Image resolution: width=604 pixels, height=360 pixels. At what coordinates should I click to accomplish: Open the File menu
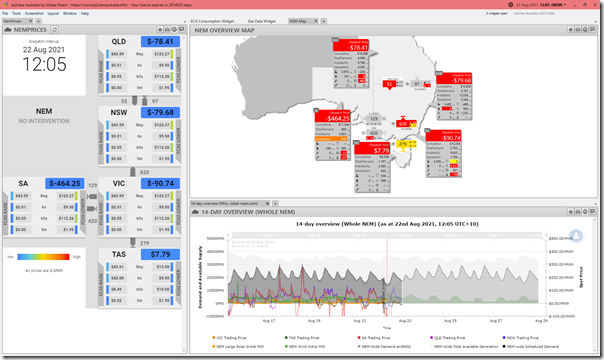pyautogui.click(x=5, y=13)
